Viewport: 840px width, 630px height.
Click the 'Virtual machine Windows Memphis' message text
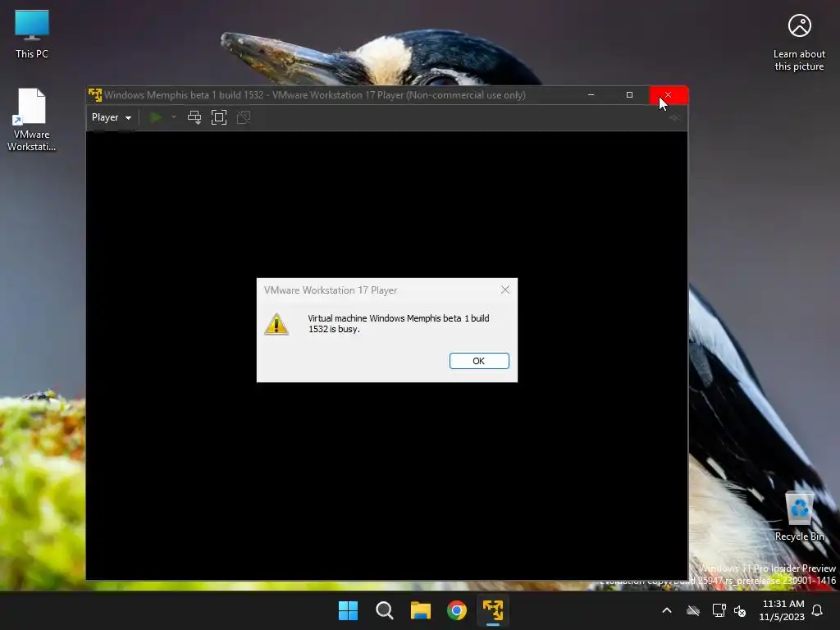click(399, 323)
